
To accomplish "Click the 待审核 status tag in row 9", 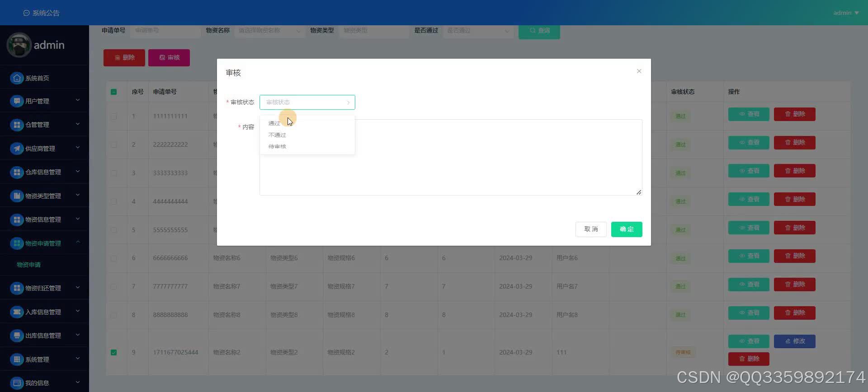I will coord(683,352).
